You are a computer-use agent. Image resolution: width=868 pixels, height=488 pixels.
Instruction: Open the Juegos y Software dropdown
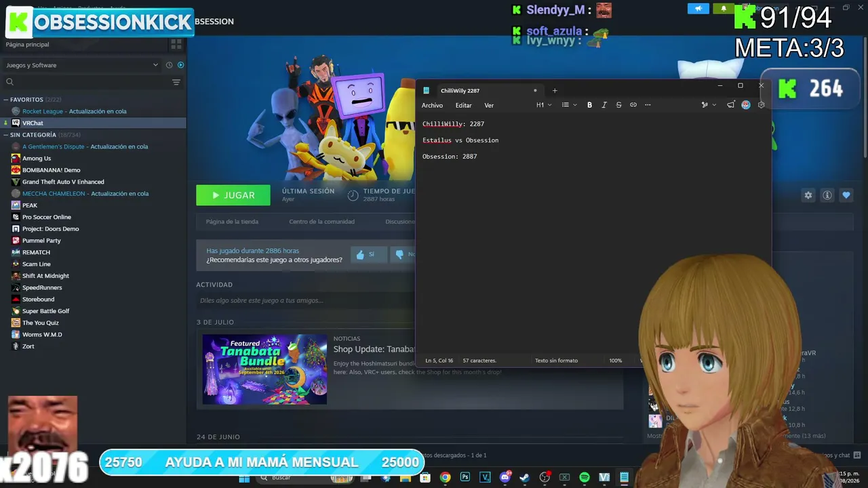pos(82,65)
